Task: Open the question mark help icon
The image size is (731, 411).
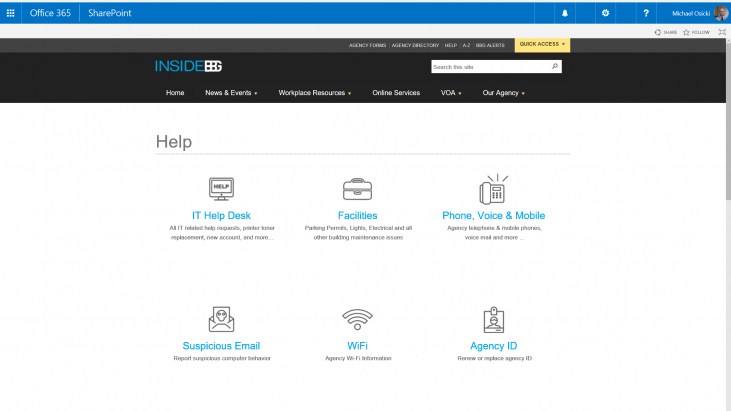Action: pos(646,13)
